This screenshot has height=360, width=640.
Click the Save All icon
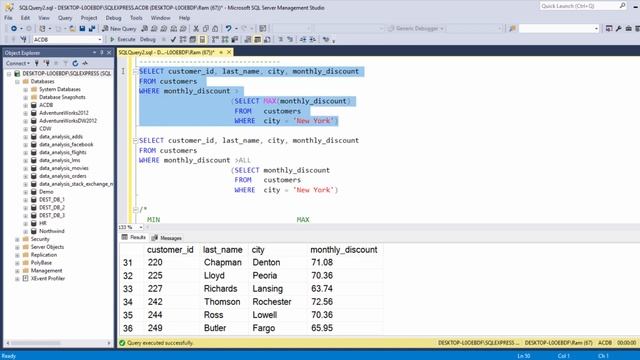(x=92, y=29)
